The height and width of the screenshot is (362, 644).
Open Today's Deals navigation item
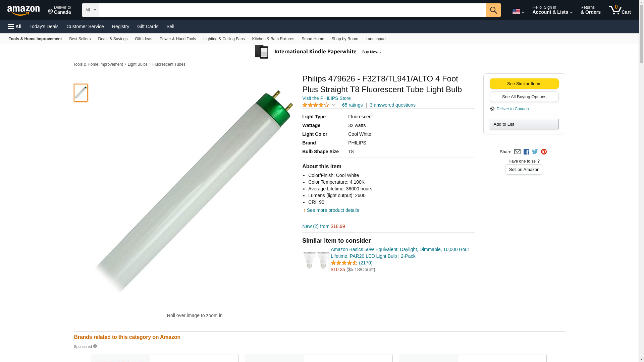(44, 26)
